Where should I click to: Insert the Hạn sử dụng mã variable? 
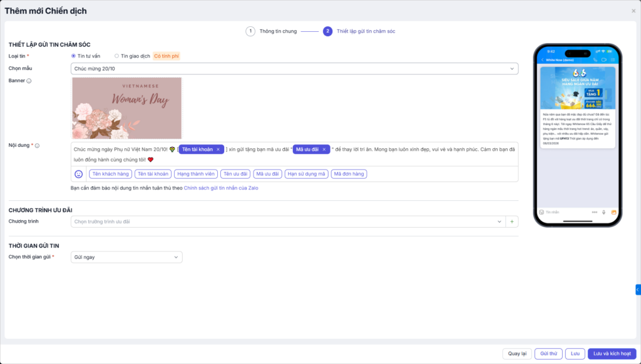tap(307, 174)
